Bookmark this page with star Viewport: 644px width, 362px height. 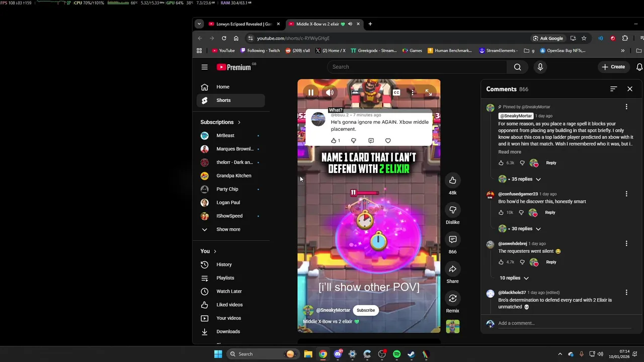(x=584, y=38)
